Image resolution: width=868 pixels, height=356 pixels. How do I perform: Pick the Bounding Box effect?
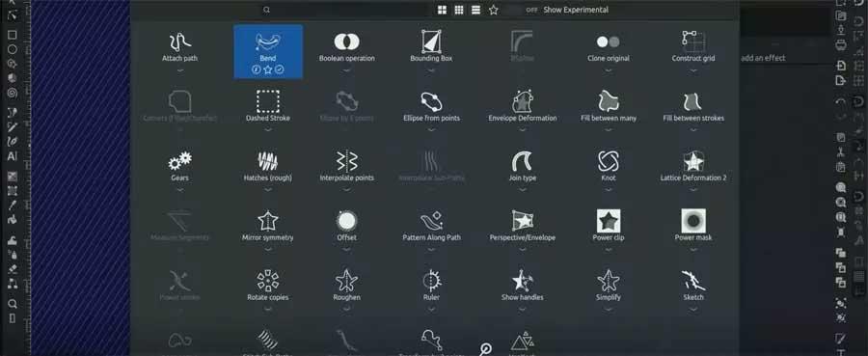click(x=431, y=47)
